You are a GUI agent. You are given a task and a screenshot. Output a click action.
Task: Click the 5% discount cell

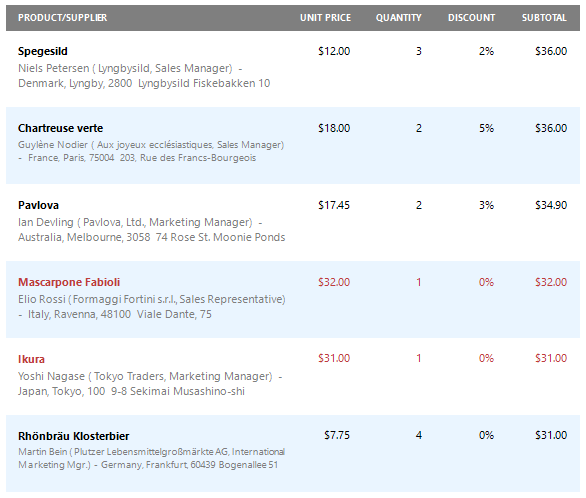[x=486, y=128]
